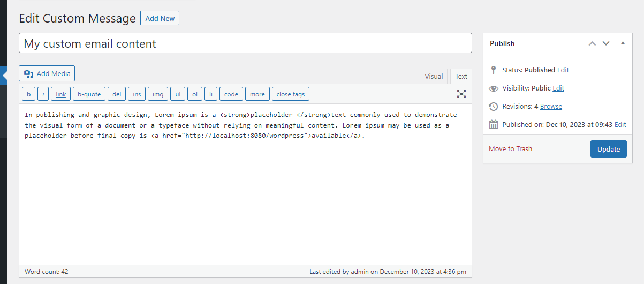
Task: Click the Add Media button
Action: [x=47, y=74]
